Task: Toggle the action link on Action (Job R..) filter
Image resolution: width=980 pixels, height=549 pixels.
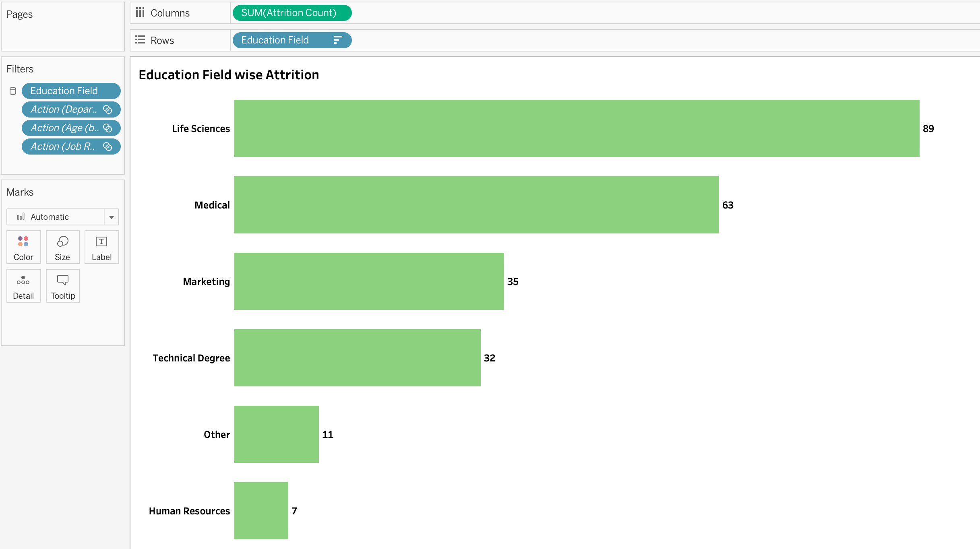Action: 107,146
